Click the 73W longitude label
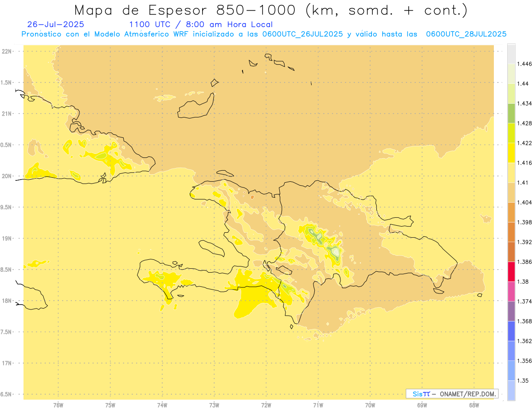Viewport: 532px width, 411px height. click(x=214, y=405)
